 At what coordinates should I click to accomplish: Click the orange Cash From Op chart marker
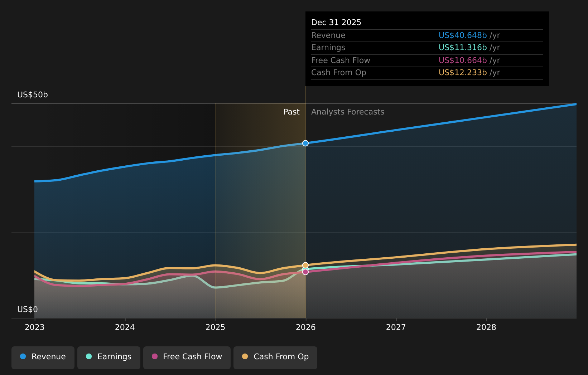coord(305,265)
